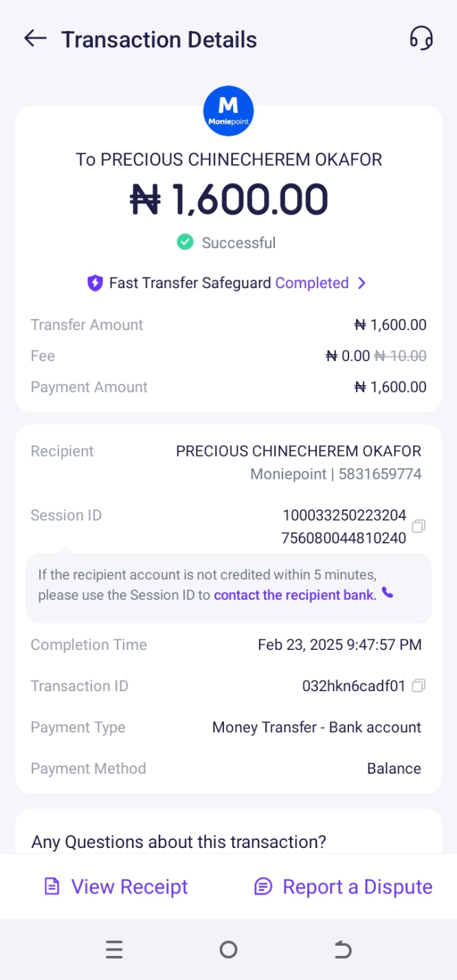
Task: Copy the Transaction ID
Action: [419, 686]
